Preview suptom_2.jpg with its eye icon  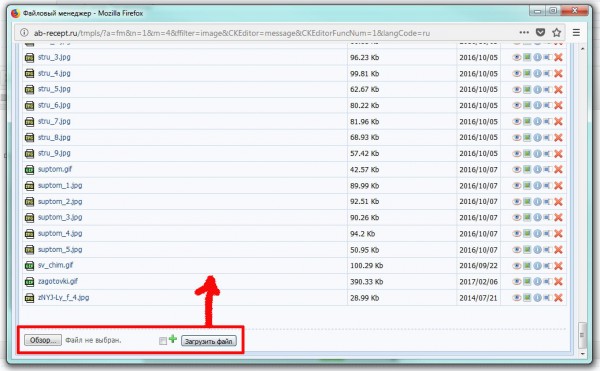[517, 202]
